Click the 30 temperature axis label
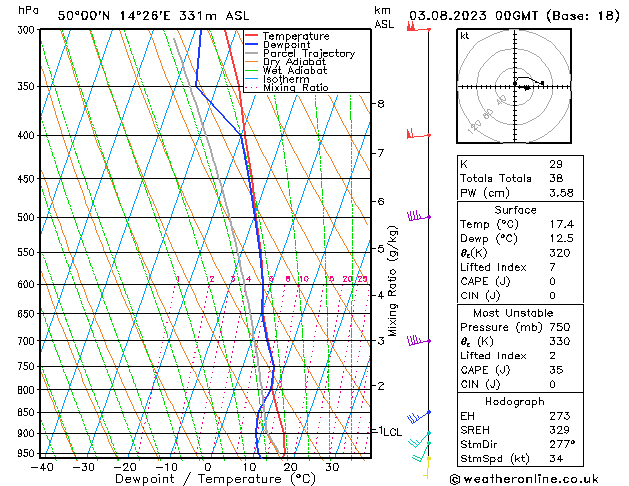Image resolution: width=629 pixels, height=486 pixels. pyautogui.click(x=332, y=467)
